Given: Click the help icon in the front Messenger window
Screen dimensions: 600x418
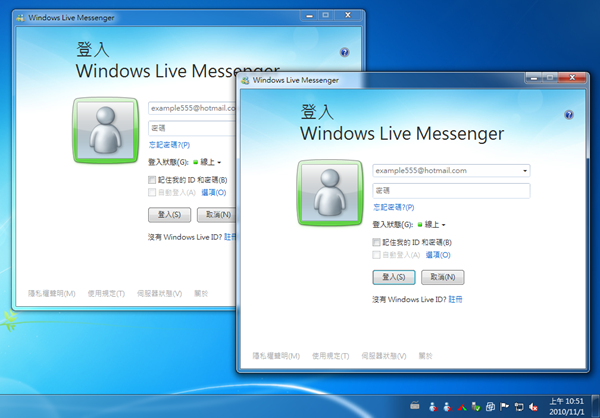Looking at the screenshot, I should pyautogui.click(x=569, y=114).
